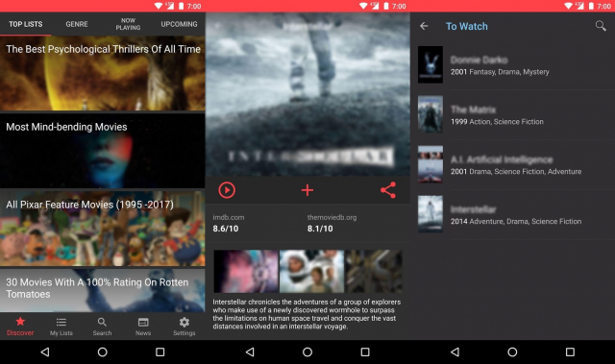Go back from the To Watch list
This screenshot has width=615, height=364.
point(424,26)
